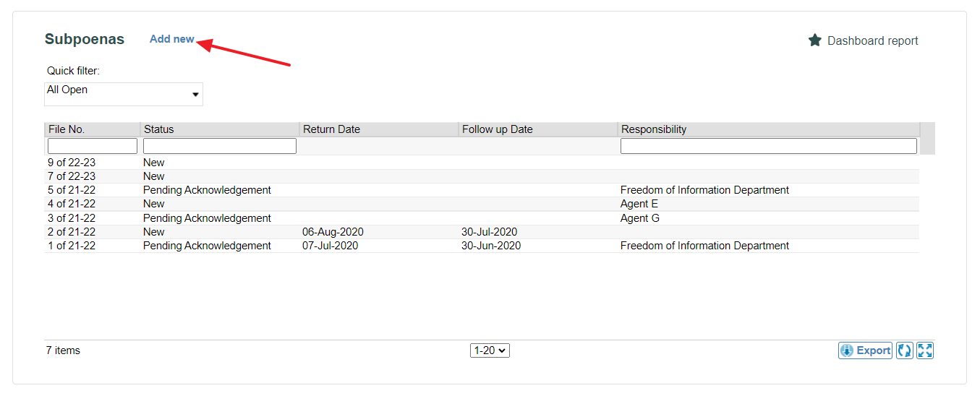Click the Add new link
The image size is (980, 396).
click(x=172, y=39)
